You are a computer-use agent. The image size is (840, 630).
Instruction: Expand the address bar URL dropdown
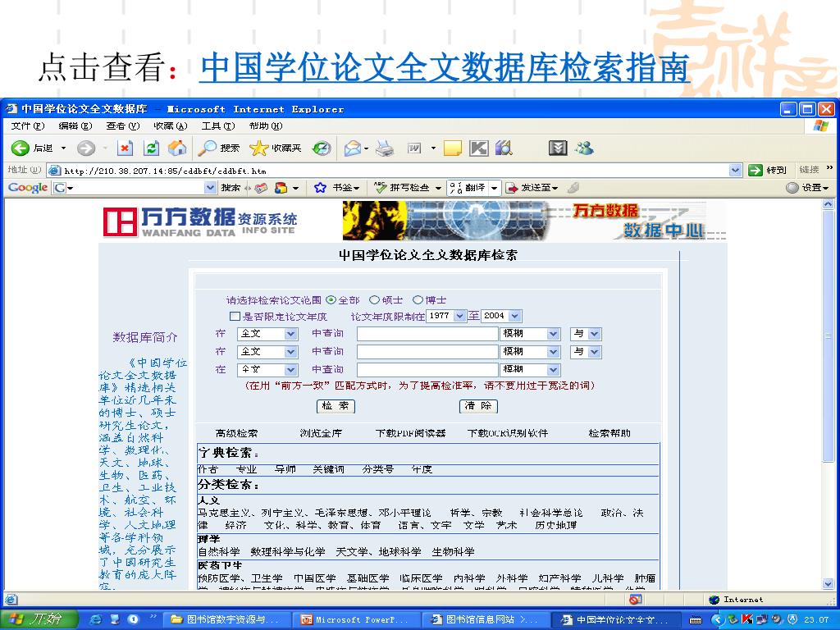click(736, 171)
